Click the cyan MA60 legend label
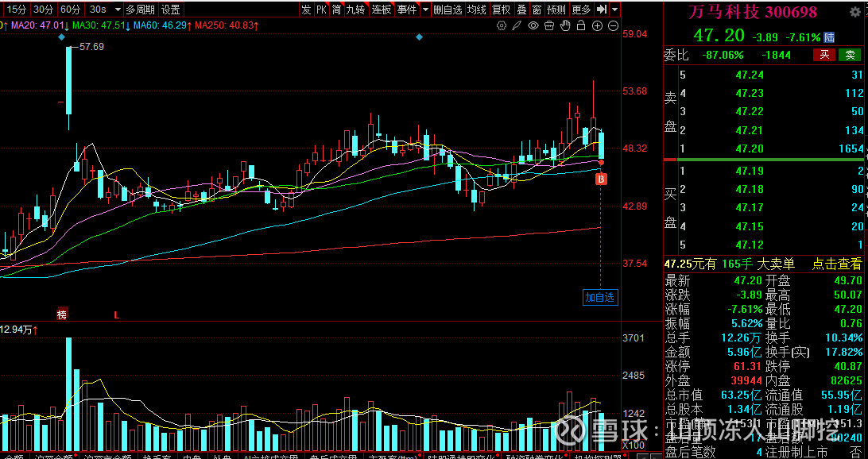This screenshot has width=868, height=459. pos(163,25)
